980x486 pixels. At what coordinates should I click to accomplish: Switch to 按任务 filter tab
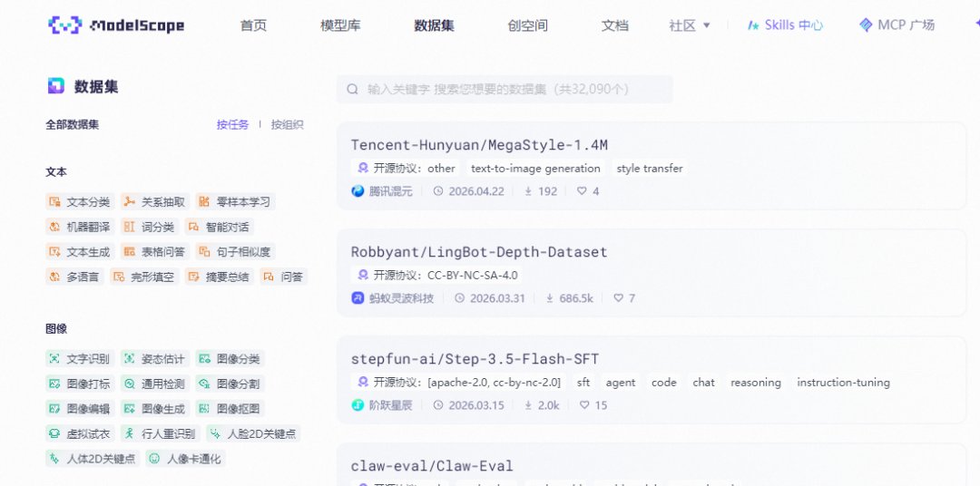[x=232, y=124]
